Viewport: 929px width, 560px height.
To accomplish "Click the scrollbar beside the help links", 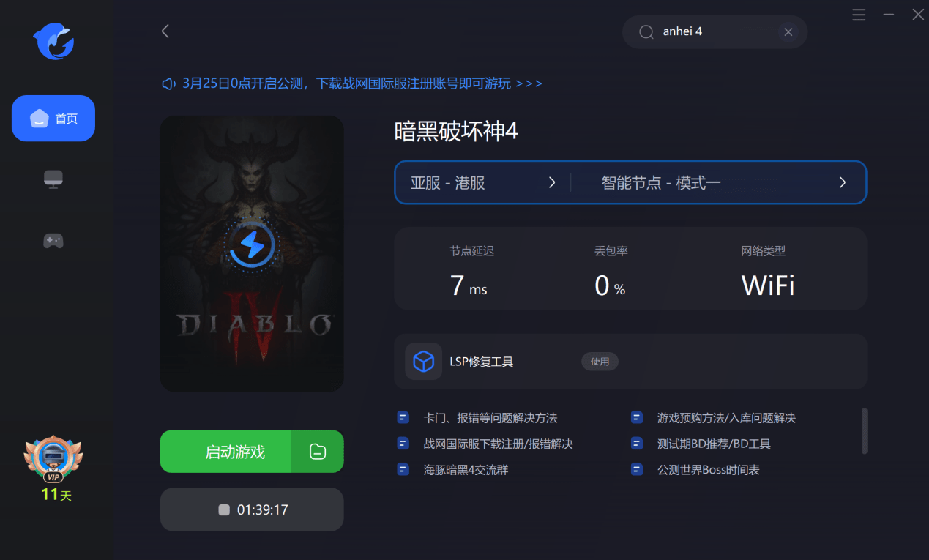I will click(865, 431).
